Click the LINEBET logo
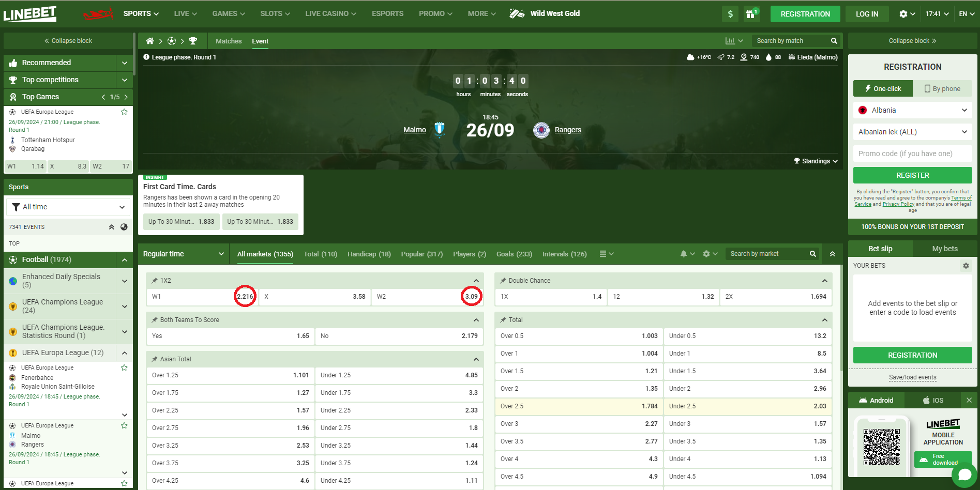Viewport: 980px width, 490px height. click(x=30, y=13)
